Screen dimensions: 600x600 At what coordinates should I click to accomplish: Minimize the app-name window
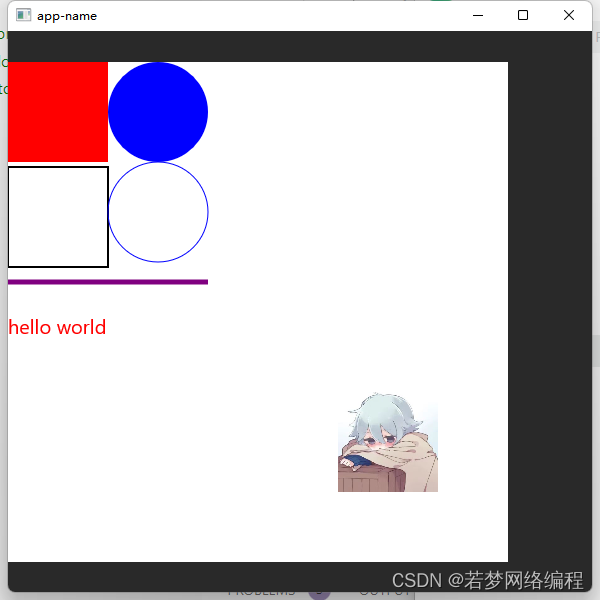pyautogui.click(x=478, y=15)
